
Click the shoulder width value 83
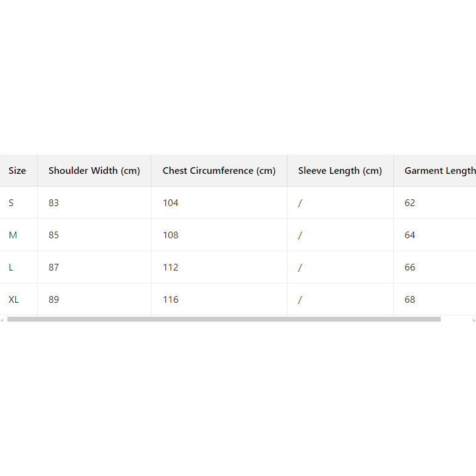(x=54, y=203)
